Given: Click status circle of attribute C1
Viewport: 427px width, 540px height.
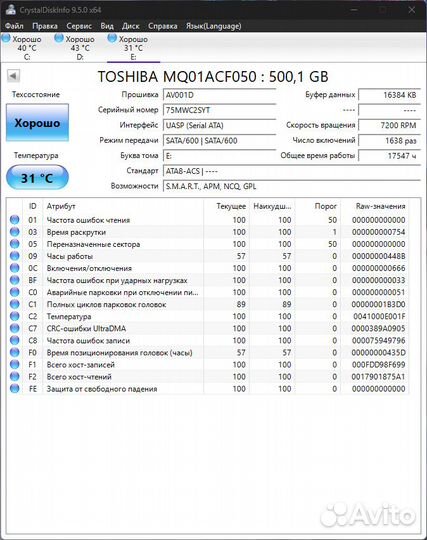Looking at the screenshot, I should point(15,304).
